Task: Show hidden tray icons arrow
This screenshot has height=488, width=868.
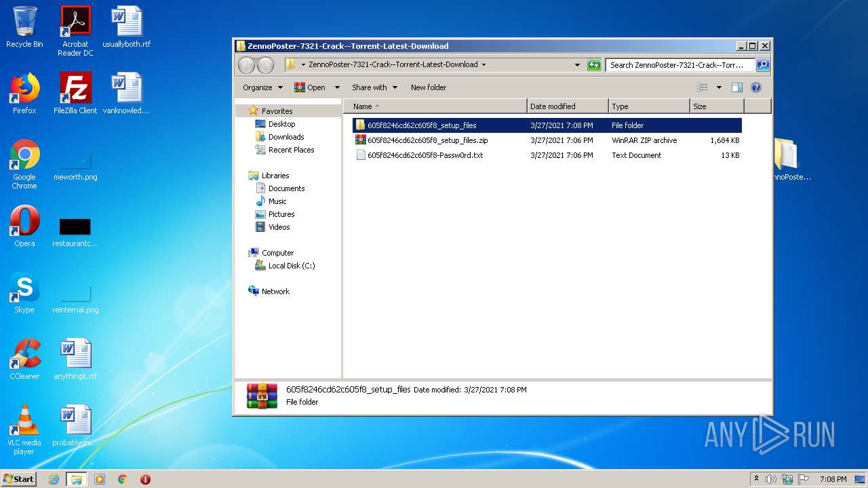Action: pyautogui.click(x=756, y=479)
